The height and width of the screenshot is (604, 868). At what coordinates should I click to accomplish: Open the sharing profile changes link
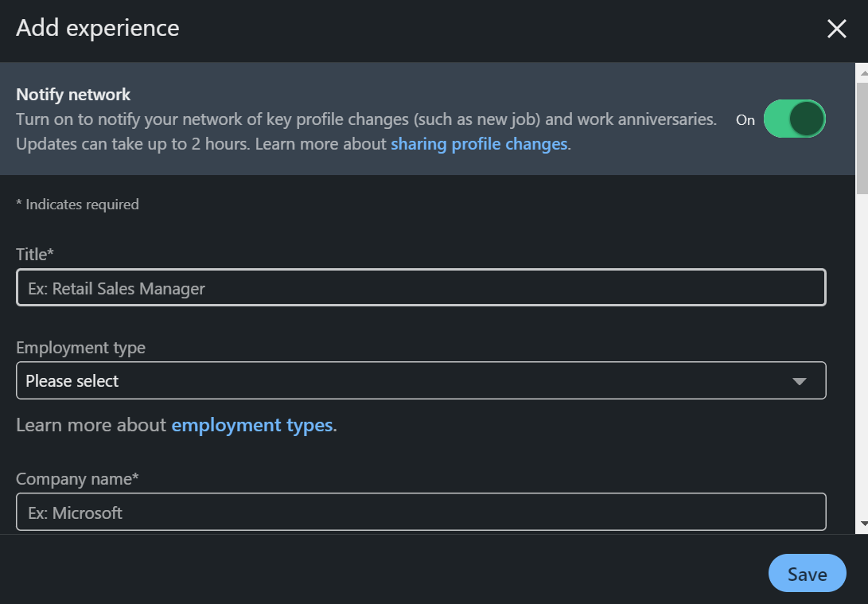tap(479, 144)
